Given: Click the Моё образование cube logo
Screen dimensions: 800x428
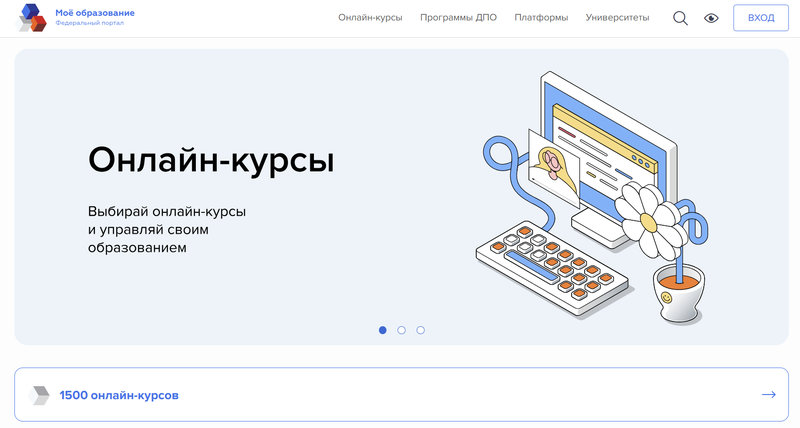Looking at the screenshot, I should pyautogui.click(x=33, y=17).
